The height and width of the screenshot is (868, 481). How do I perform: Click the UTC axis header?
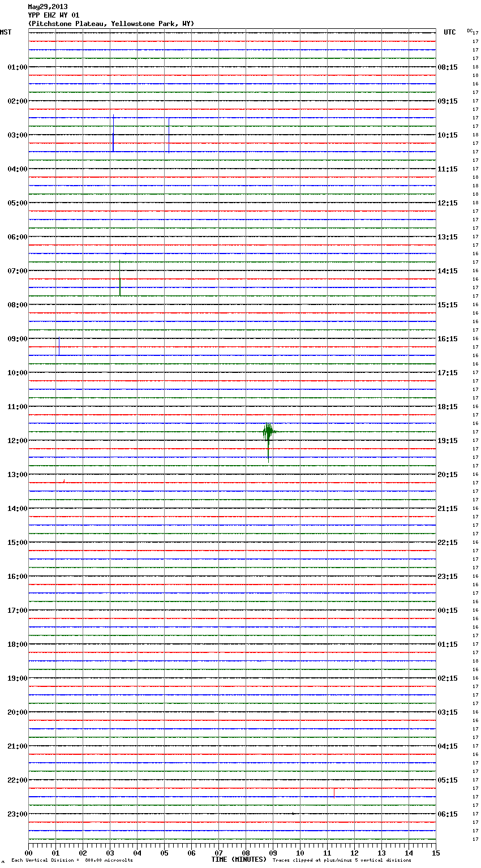(x=450, y=32)
